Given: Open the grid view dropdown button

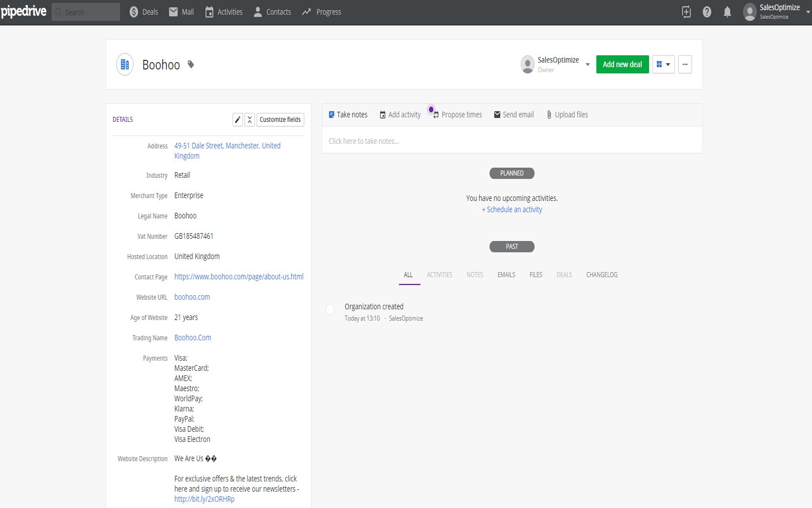Looking at the screenshot, I should pos(663,64).
